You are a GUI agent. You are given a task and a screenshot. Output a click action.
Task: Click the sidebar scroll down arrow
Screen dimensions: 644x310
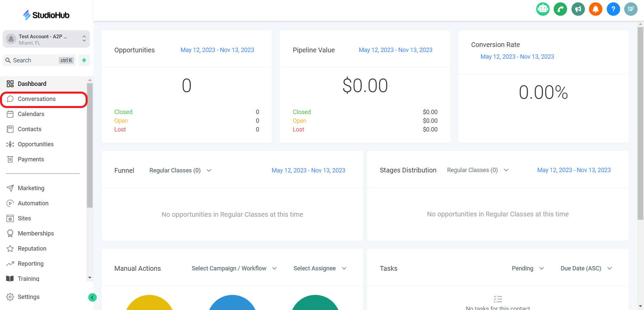(90, 278)
